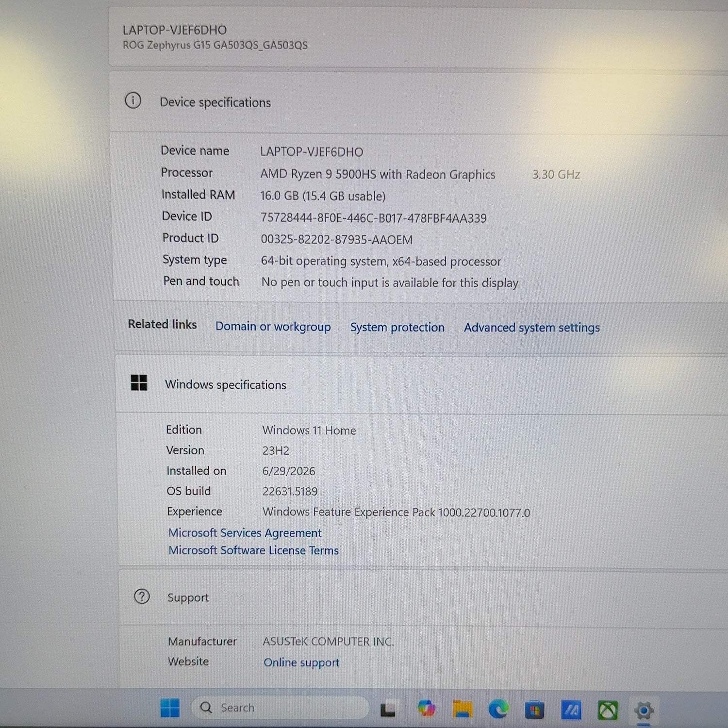Click the 3.30 GHz processor speed

pyautogui.click(x=556, y=175)
